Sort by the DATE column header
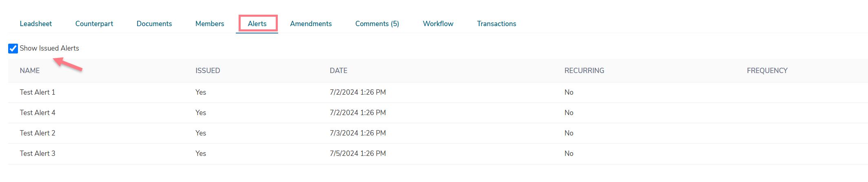 pos(339,71)
